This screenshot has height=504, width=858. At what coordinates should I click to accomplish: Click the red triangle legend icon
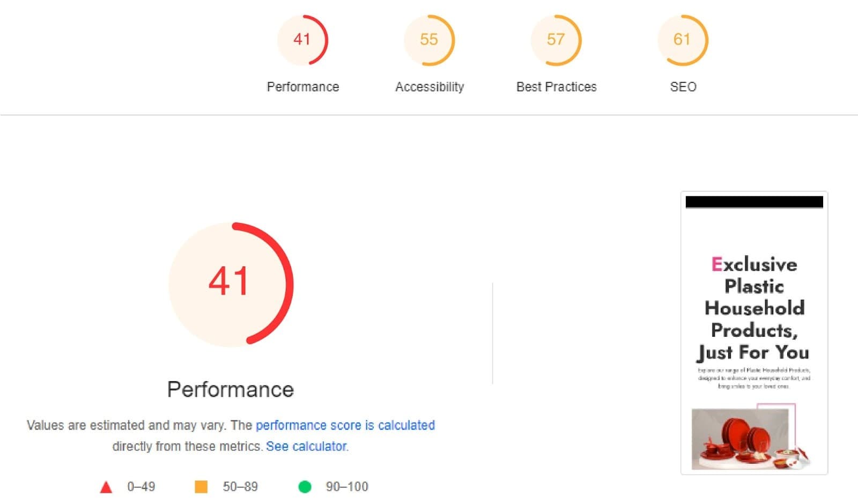point(106,487)
